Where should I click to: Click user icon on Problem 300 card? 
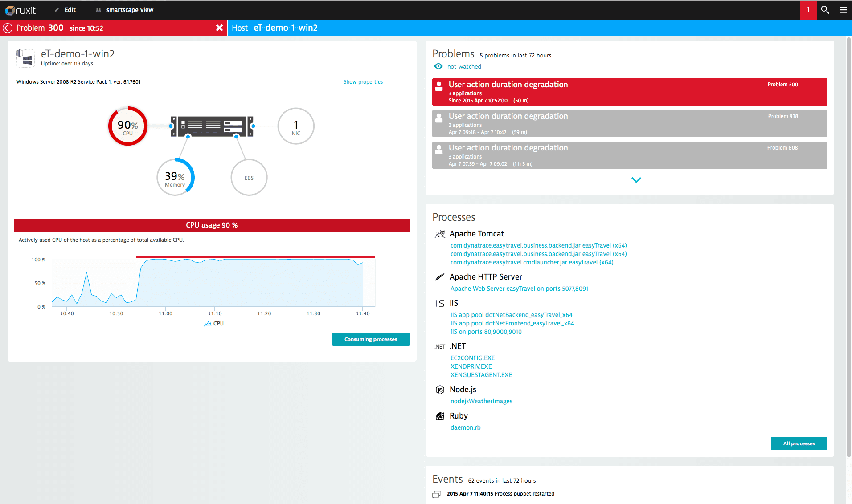[439, 86]
